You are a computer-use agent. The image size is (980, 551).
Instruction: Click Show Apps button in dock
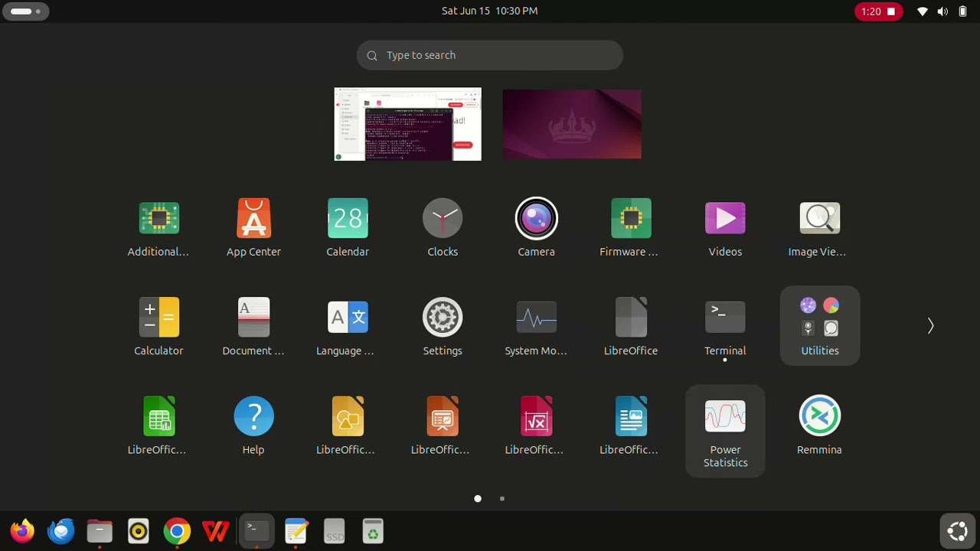pos(957,531)
